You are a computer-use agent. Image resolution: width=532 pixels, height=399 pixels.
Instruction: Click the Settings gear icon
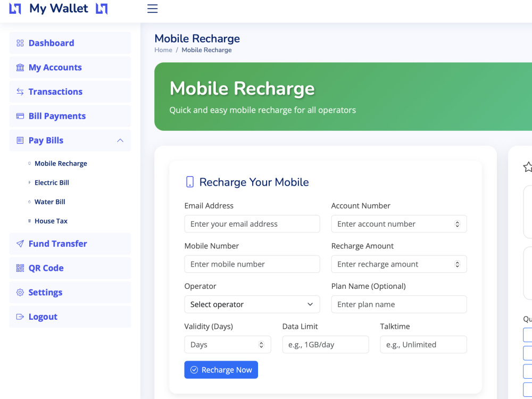pyautogui.click(x=20, y=293)
